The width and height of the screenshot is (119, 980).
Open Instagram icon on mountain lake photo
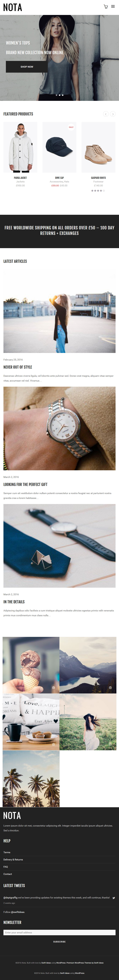[110, 687]
